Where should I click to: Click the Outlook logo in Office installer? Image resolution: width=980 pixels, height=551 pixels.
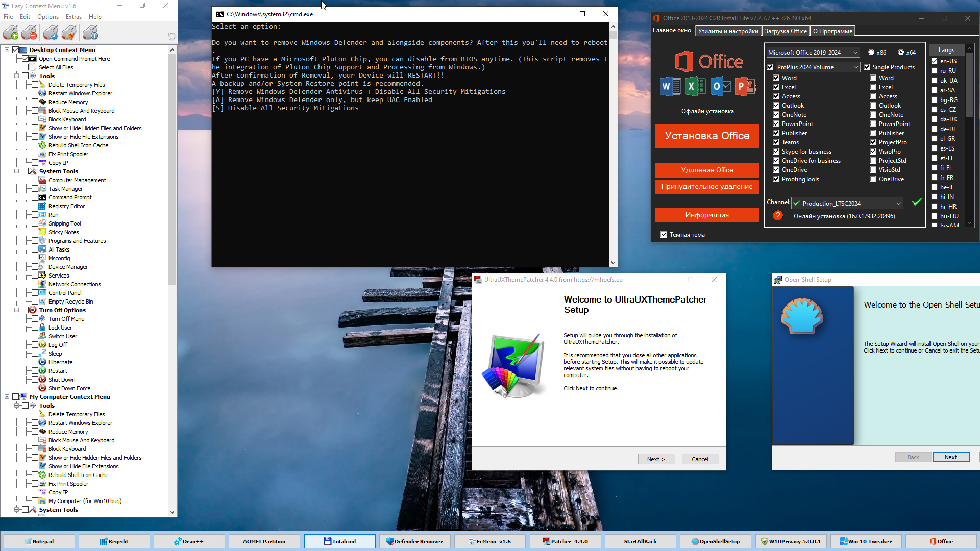[721, 87]
